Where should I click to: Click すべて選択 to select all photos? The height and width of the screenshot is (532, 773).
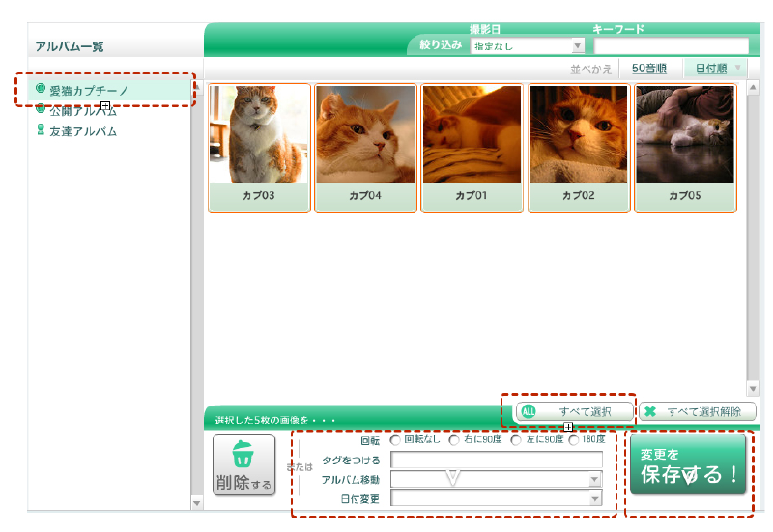click(x=574, y=412)
